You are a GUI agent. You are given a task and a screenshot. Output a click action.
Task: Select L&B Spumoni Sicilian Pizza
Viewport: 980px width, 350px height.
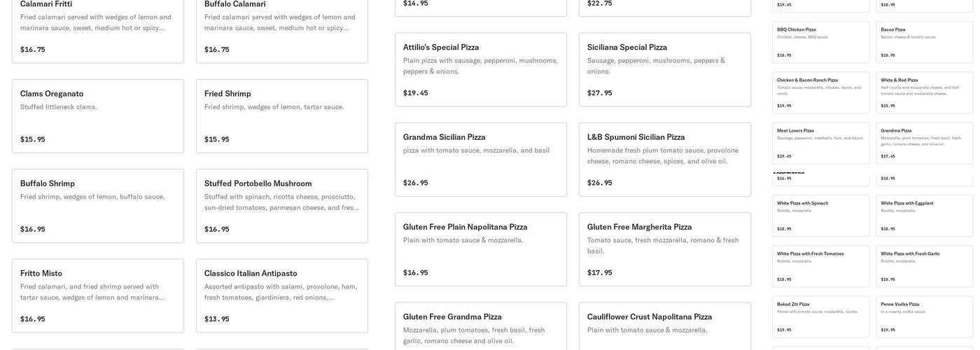tap(664, 160)
